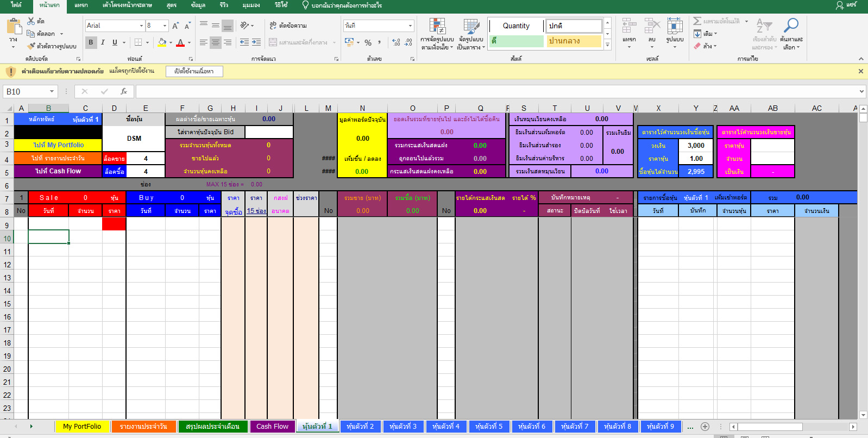Click the insert function fx icon
The height and width of the screenshot is (438, 868).
(x=124, y=91)
